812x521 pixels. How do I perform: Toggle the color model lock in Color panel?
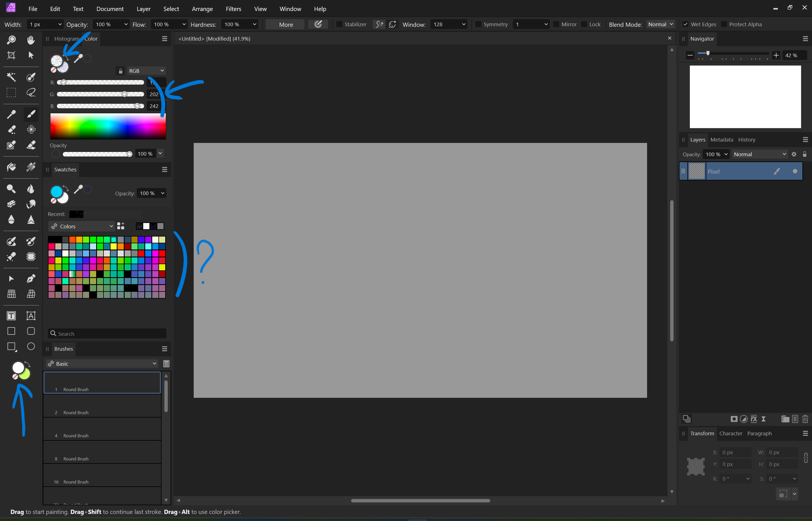[120, 71]
